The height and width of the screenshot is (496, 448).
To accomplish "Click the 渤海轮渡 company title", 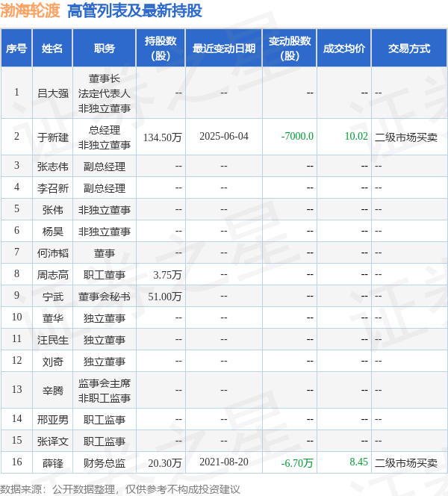I will 30,10.
